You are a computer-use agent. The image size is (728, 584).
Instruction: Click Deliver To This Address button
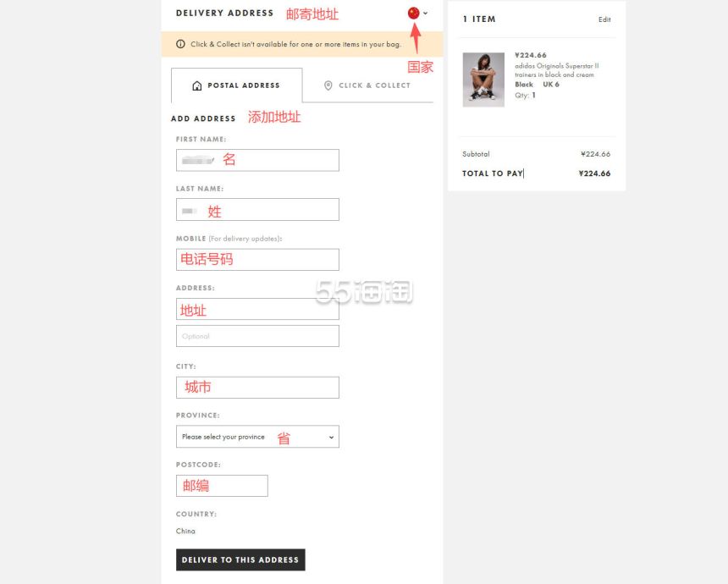[x=240, y=559]
